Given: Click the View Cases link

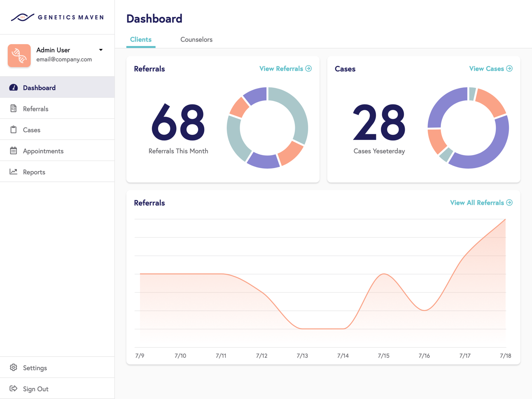Looking at the screenshot, I should [491, 68].
